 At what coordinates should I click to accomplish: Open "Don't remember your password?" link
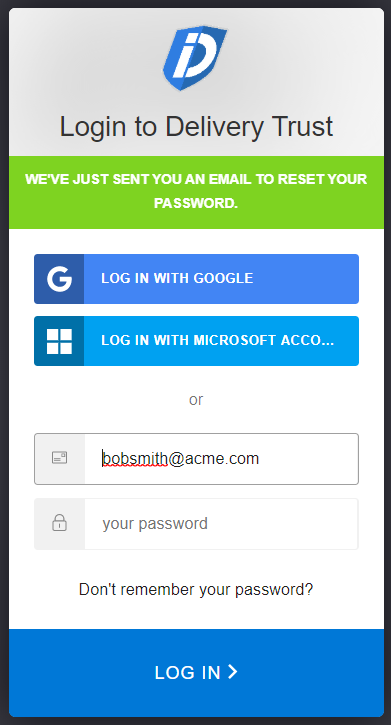(196, 590)
